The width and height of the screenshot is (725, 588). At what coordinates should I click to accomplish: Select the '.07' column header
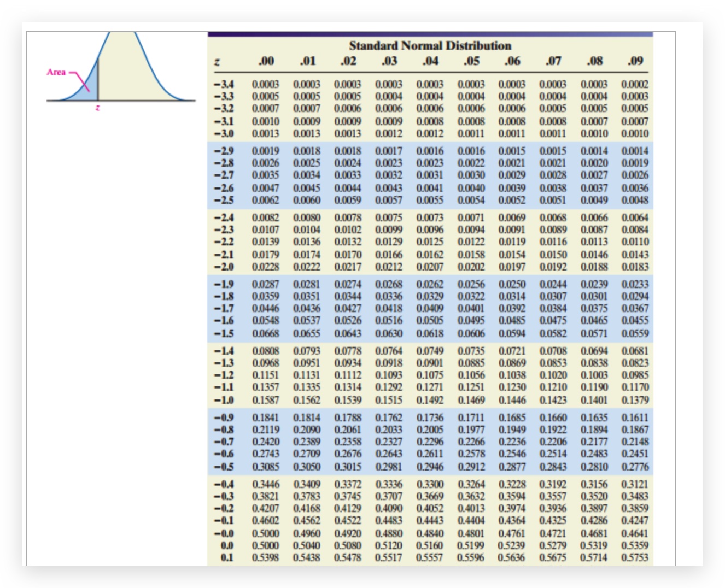(553, 61)
